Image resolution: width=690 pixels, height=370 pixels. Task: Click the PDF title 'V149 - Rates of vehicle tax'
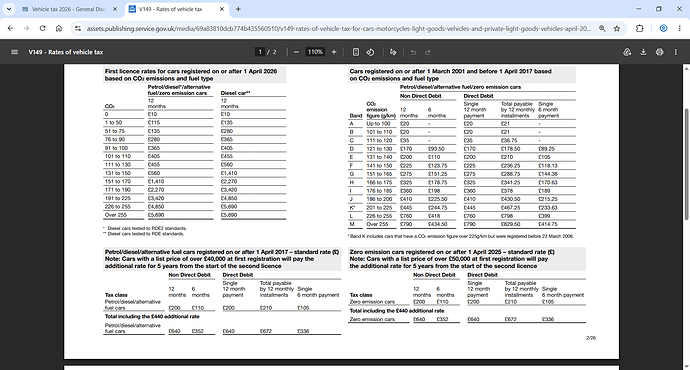[x=66, y=52]
